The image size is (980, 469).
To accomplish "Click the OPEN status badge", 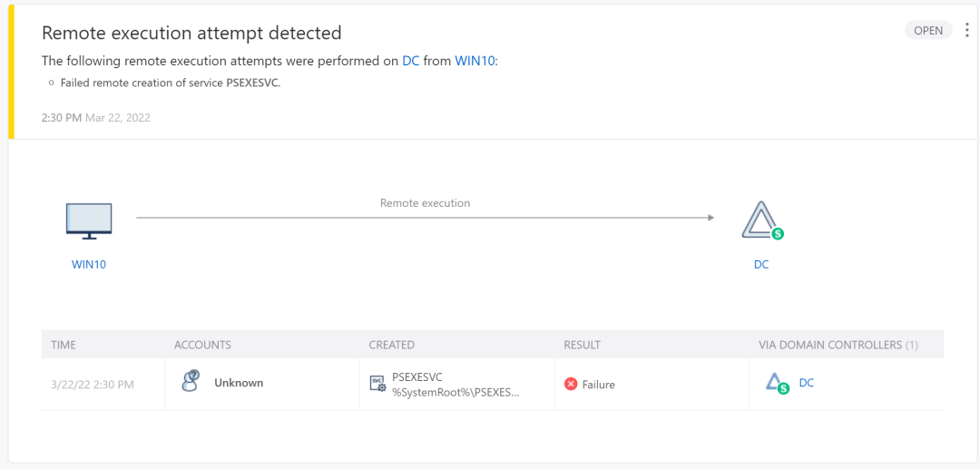I will pos(928,30).
